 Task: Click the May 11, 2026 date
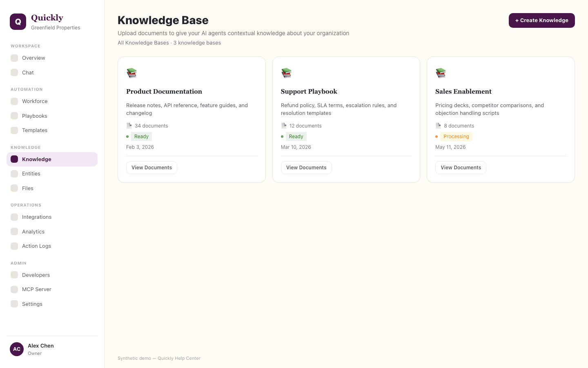tap(450, 147)
